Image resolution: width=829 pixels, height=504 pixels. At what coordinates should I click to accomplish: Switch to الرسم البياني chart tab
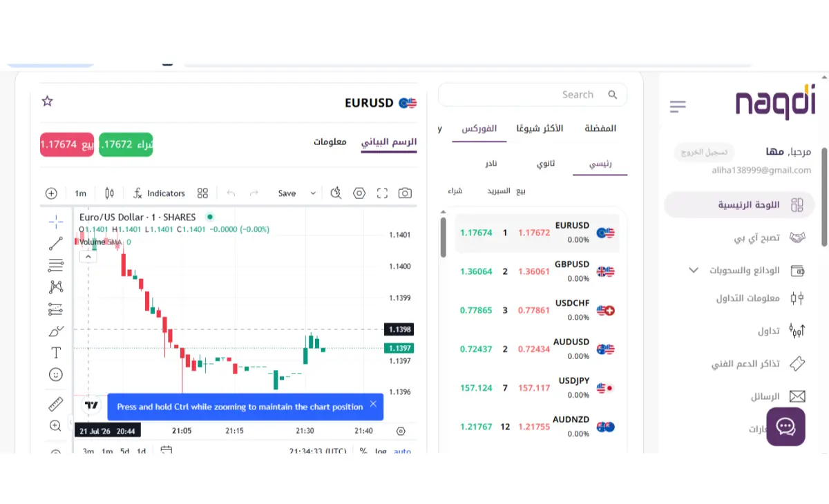389,142
